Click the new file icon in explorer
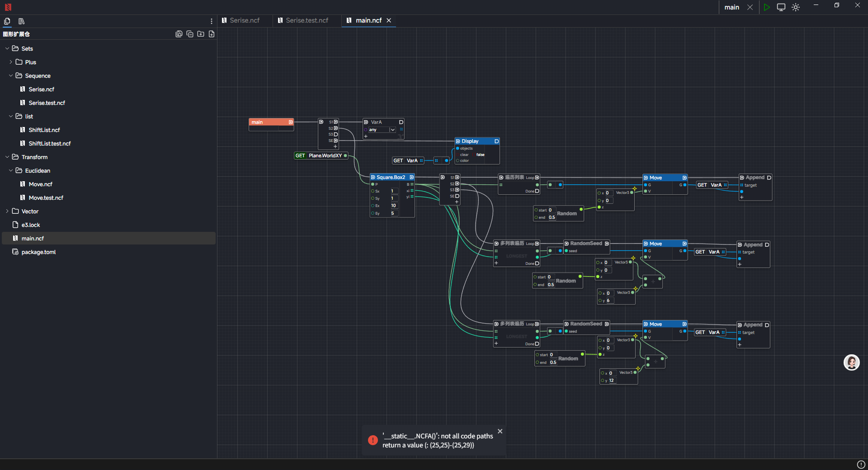This screenshot has width=868, height=470. (212, 34)
